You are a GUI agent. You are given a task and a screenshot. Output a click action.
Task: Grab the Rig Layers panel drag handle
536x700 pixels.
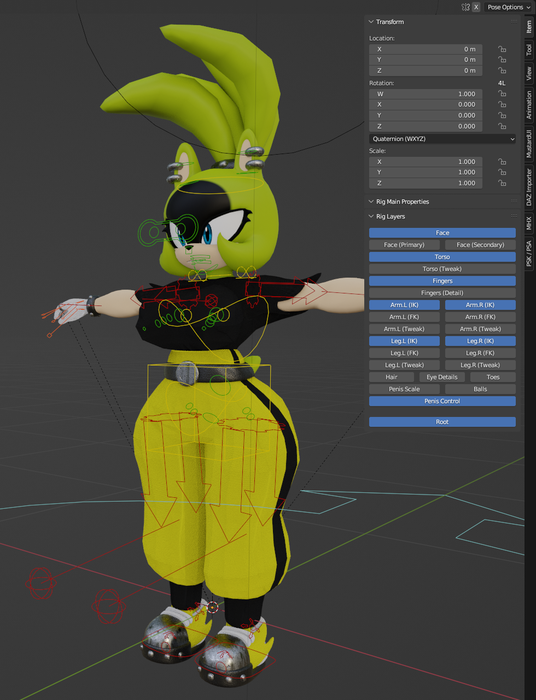(514, 216)
